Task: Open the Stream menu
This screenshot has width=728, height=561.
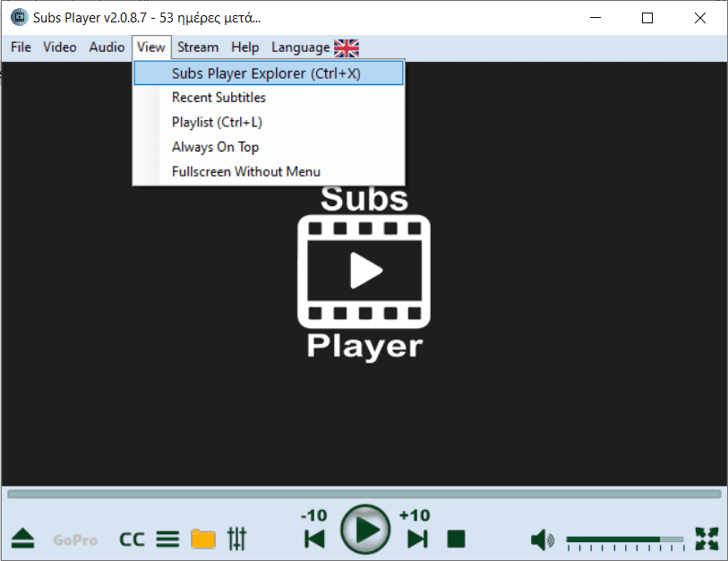Action: click(x=198, y=47)
